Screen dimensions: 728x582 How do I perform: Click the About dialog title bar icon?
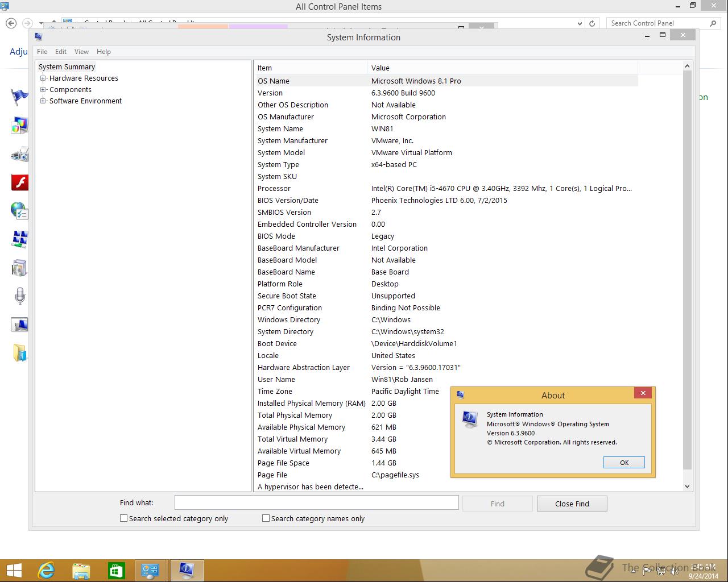pyautogui.click(x=461, y=394)
